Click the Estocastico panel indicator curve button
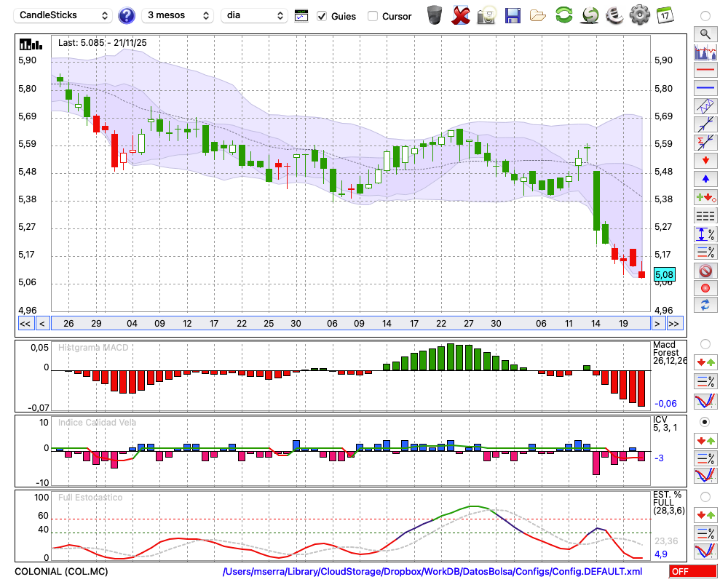Viewport: 728px width, 582px height. (x=705, y=551)
